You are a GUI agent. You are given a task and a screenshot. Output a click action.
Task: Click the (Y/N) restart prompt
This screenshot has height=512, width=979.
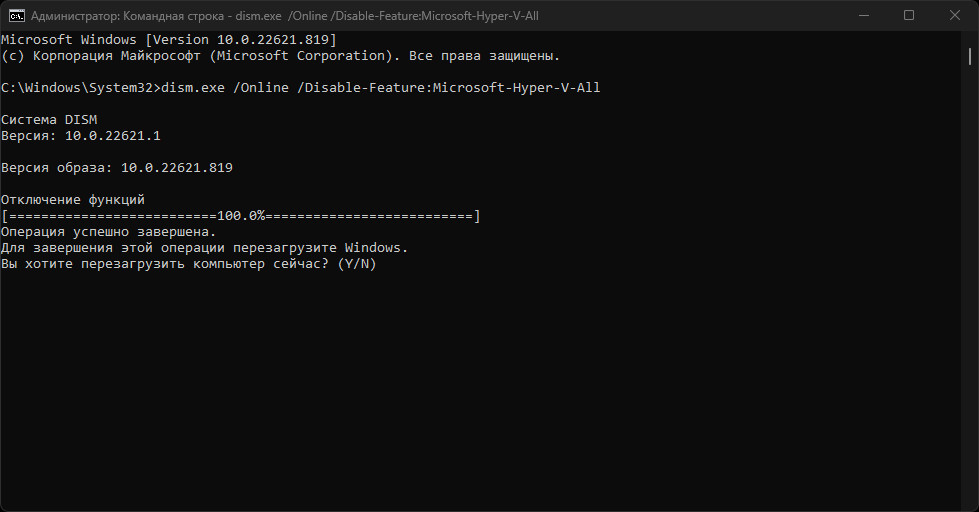(357, 264)
